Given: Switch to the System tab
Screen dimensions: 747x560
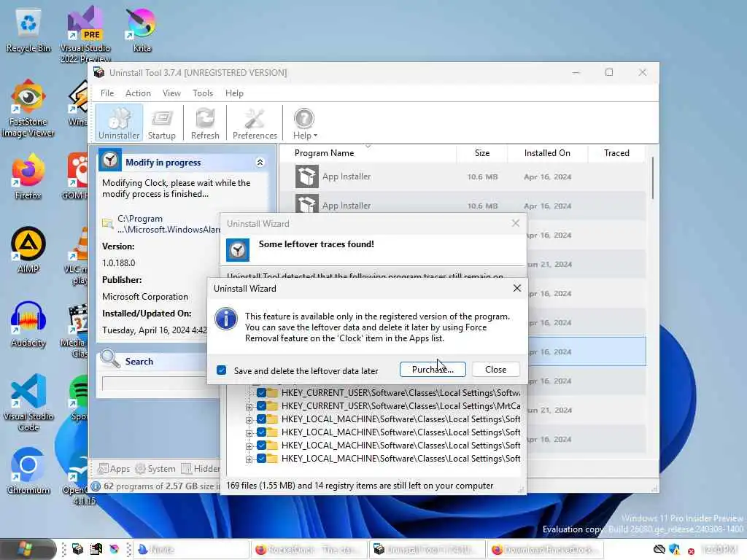Looking at the screenshot, I should (x=156, y=469).
